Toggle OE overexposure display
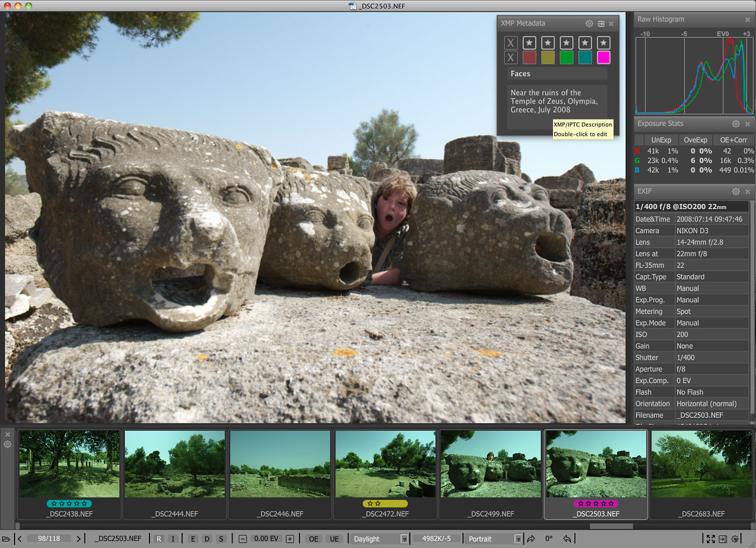This screenshot has width=756, height=548. point(313,539)
